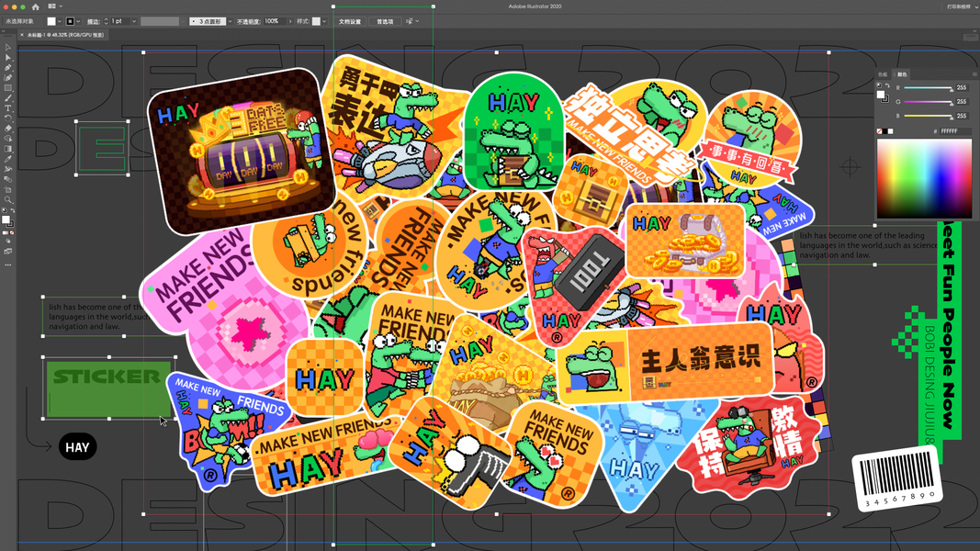The width and height of the screenshot is (980, 551).
Task: Click R value field 255
Action: 963,88
